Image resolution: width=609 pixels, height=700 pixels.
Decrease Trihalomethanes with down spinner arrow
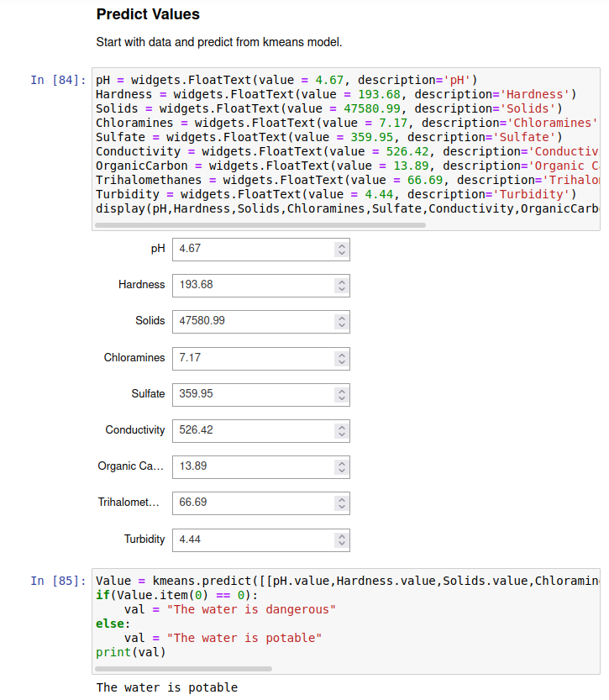coord(342,507)
